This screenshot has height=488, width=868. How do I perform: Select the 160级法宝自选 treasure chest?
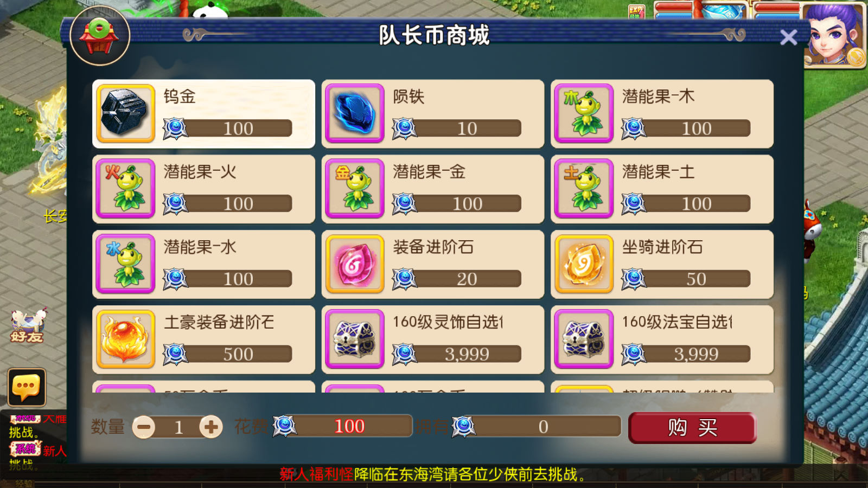click(x=584, y=339)
